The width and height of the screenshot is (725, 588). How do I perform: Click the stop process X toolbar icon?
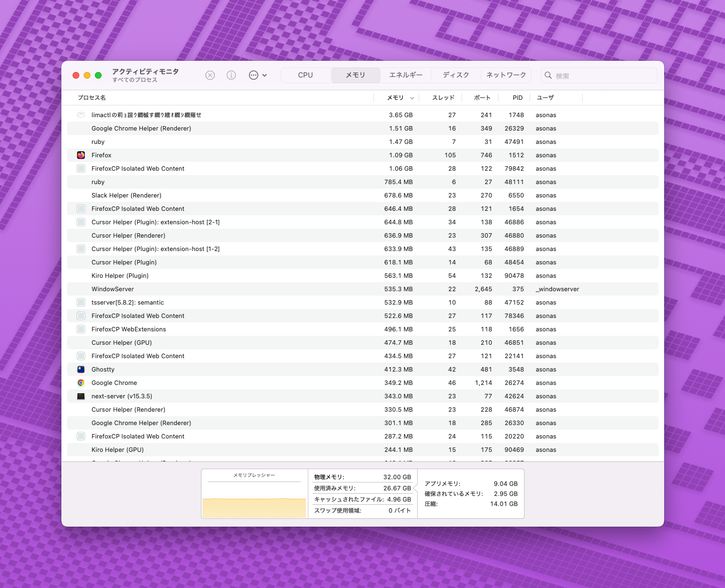pyautogui.click(x=210, y=75)
